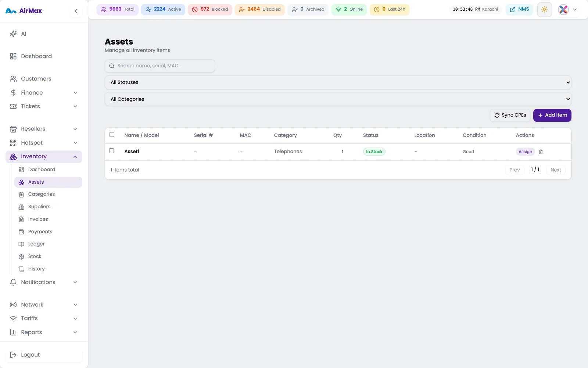588x368 pixels.
Task: Click the 972 Blocked stat badge
Action: [210, 9]
